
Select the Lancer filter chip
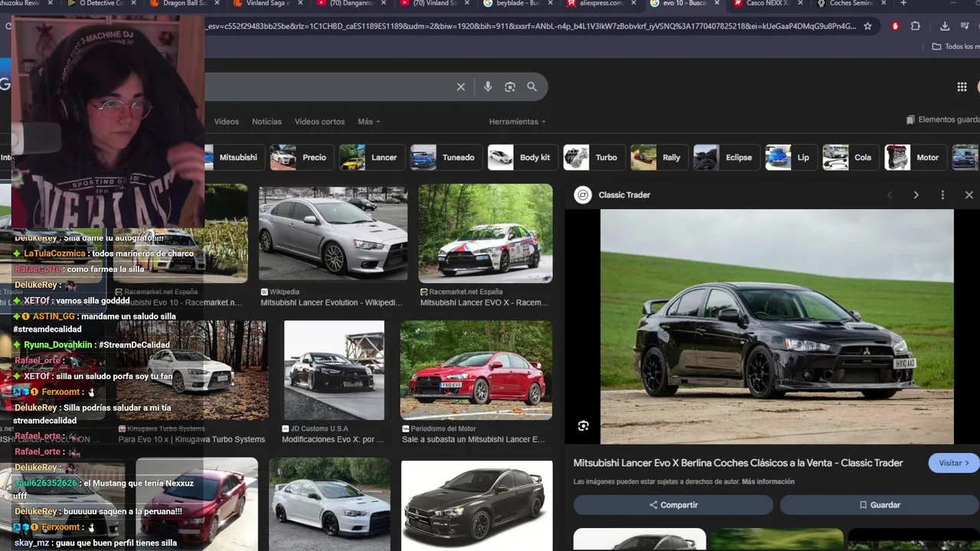[x=372, y=158]
